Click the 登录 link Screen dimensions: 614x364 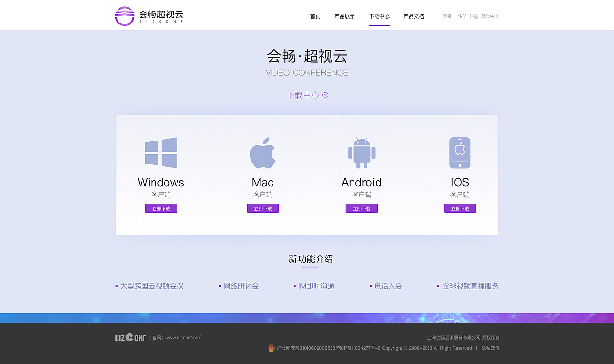(x=447, y=16)
